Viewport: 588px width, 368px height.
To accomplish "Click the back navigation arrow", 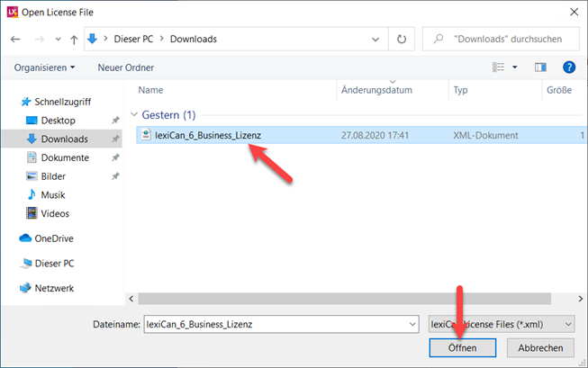I will tap(16, 40).
